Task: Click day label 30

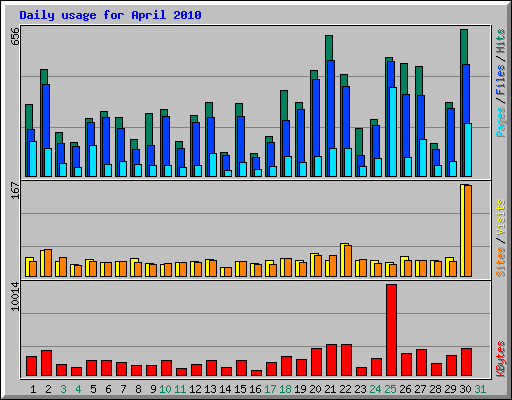Action: 465,389
